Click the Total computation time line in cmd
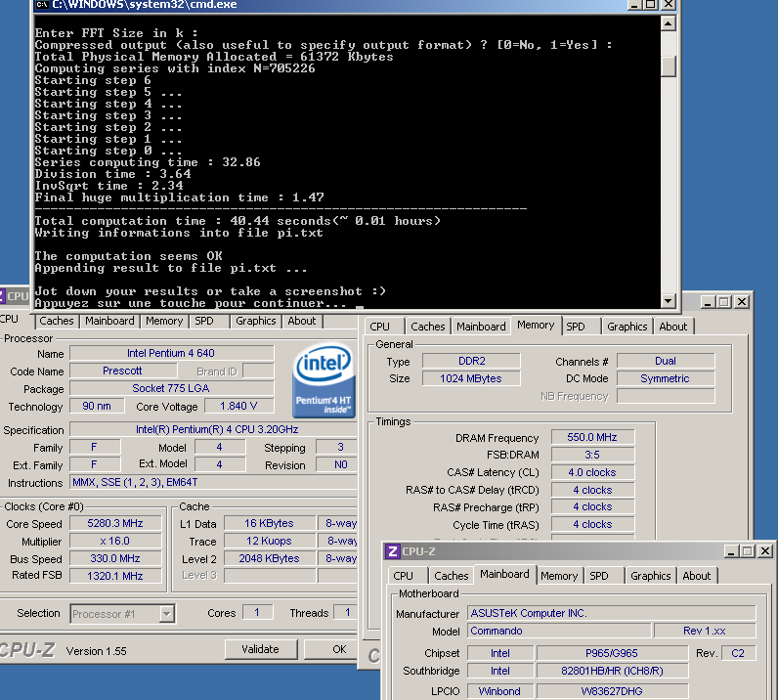The height and width of the screenshot is (700, 778). [x=238, y=221]
